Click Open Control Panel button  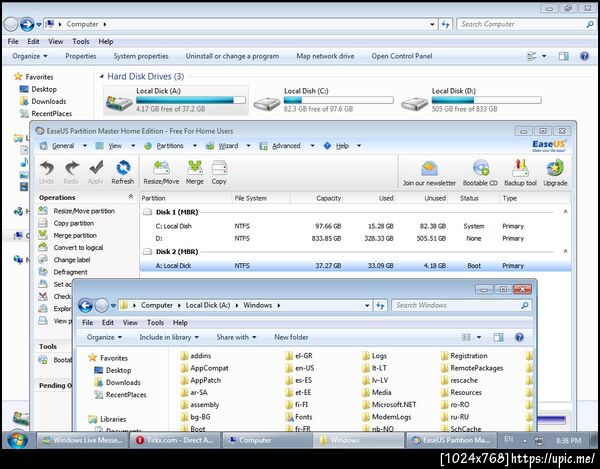402,56
